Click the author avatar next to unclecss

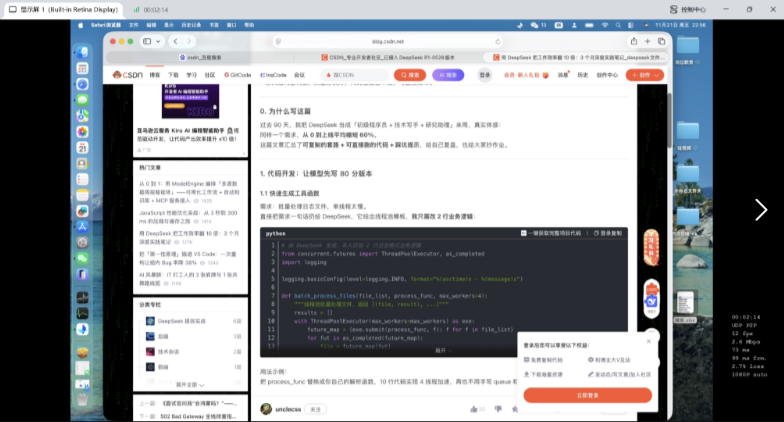[x=266, y=409]
